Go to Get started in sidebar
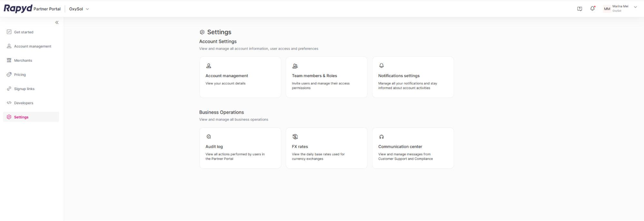Image resolution: width=644 pixels, height=221 pixels. pyautogui.click(x=24, y=32)
